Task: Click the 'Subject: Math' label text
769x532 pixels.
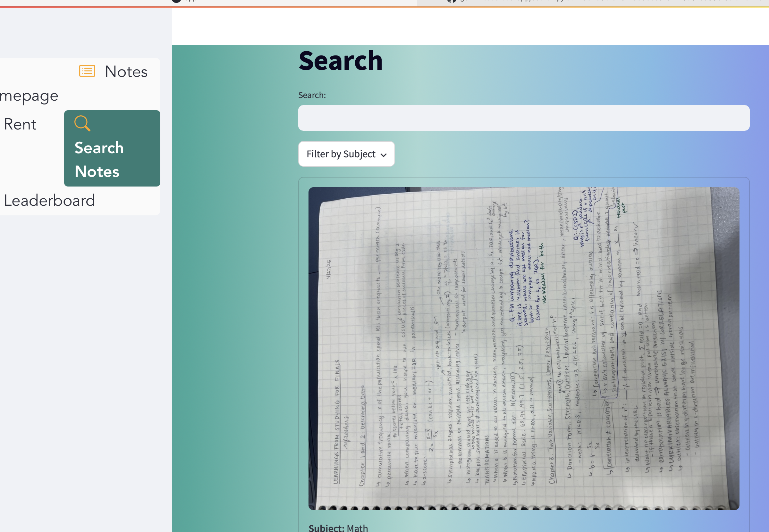Action: pyautogui.click(x=338, y=528)
